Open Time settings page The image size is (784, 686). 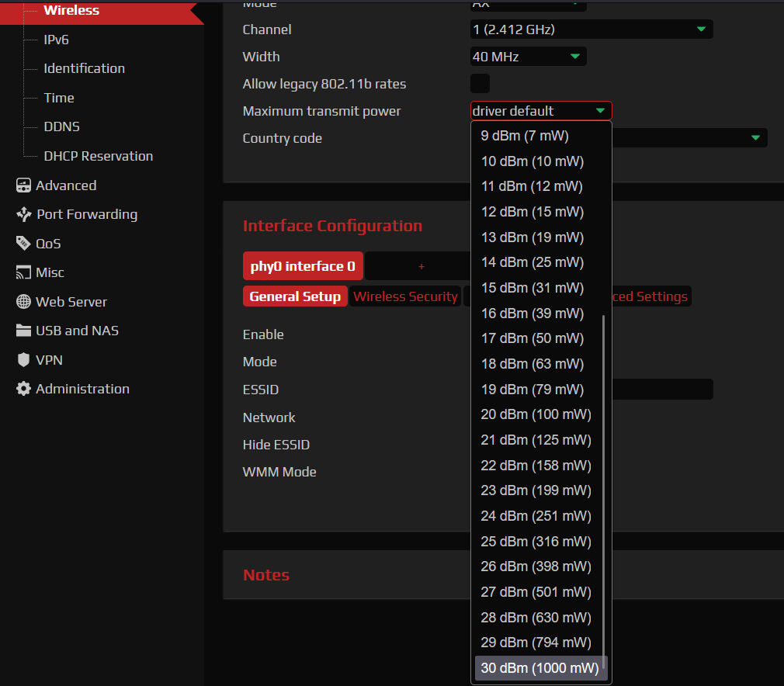click(x=58, y=98)
